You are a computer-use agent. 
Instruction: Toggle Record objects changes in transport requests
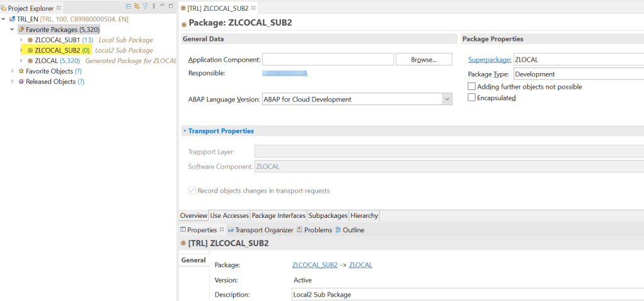coord(192,191)
